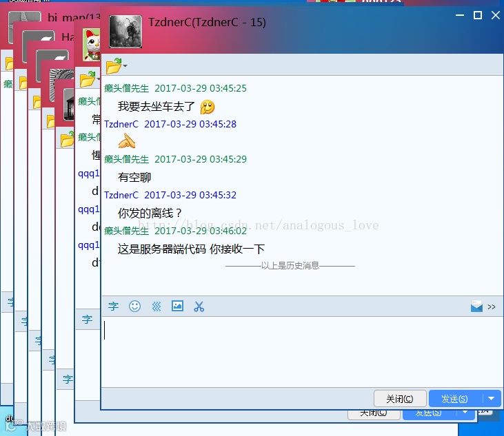Viewport: 504px width, 436px height.
Task: Click the scissors screenshot tool
Action: [x=199, y=307]
